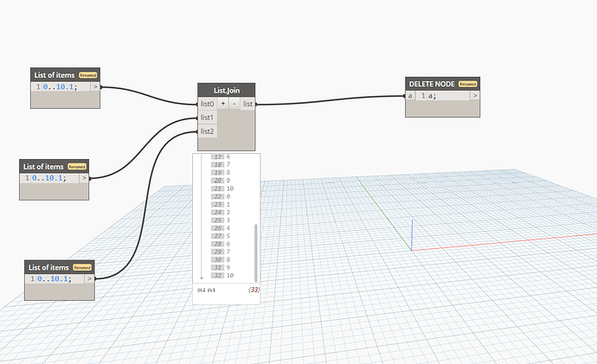The height and width of the screenshot is (364, 597).
Task: Click index 23 row in preview list
Action: [x=221, y=205]
